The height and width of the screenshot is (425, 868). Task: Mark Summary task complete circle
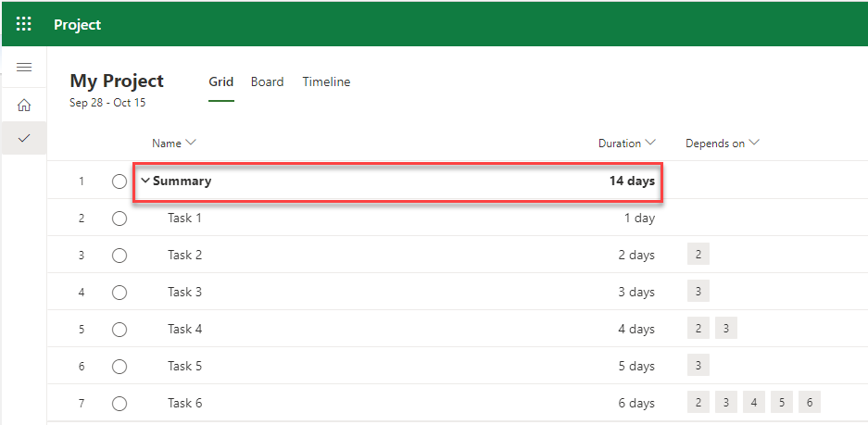(x=120, y=181)
